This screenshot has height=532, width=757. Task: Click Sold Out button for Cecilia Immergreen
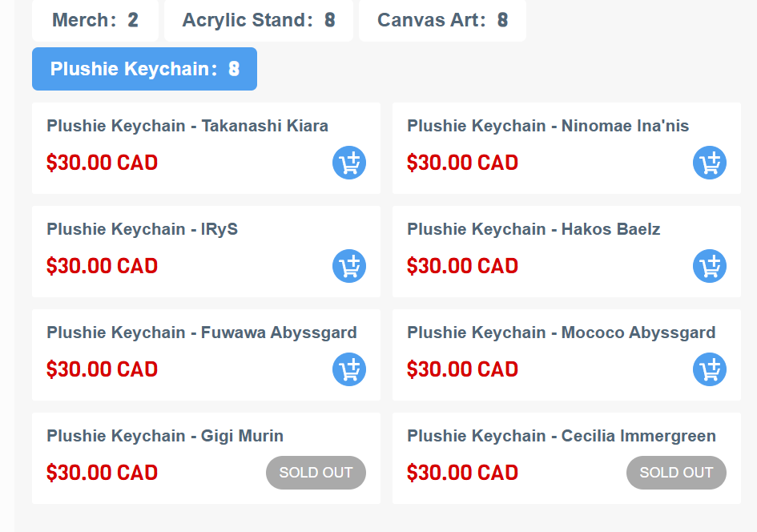click(x=676, y=473)
